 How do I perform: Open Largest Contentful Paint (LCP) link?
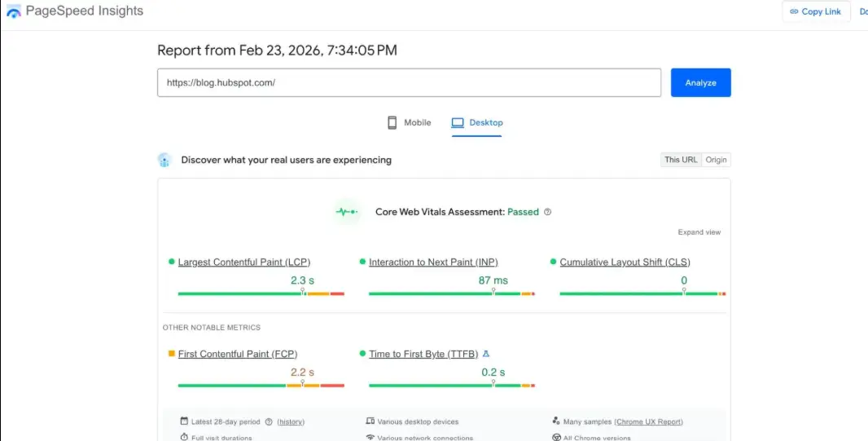click(x=244, y=262)
